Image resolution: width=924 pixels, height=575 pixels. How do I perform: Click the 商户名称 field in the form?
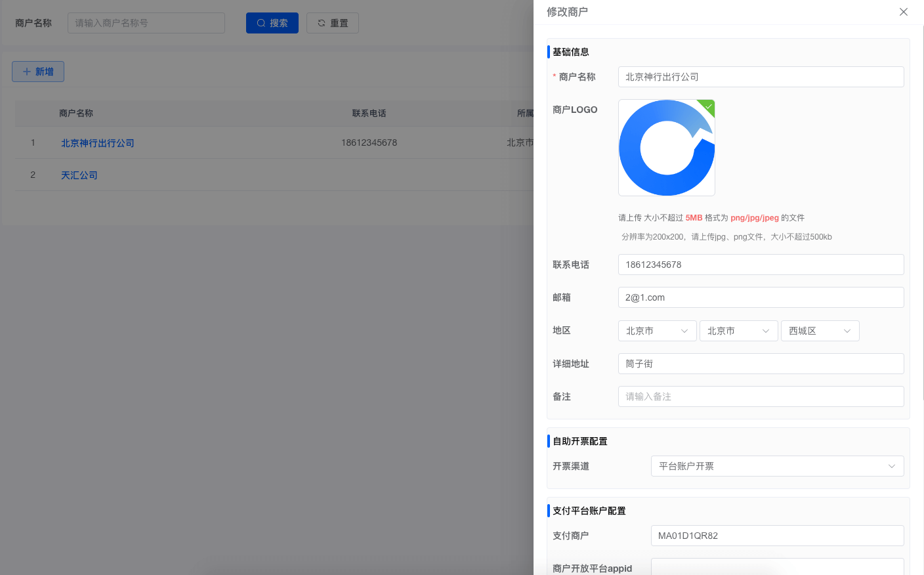click(761, 77)
